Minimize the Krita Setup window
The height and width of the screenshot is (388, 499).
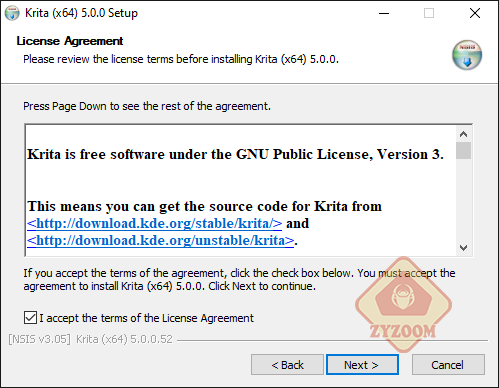click(x=384, y=13)
